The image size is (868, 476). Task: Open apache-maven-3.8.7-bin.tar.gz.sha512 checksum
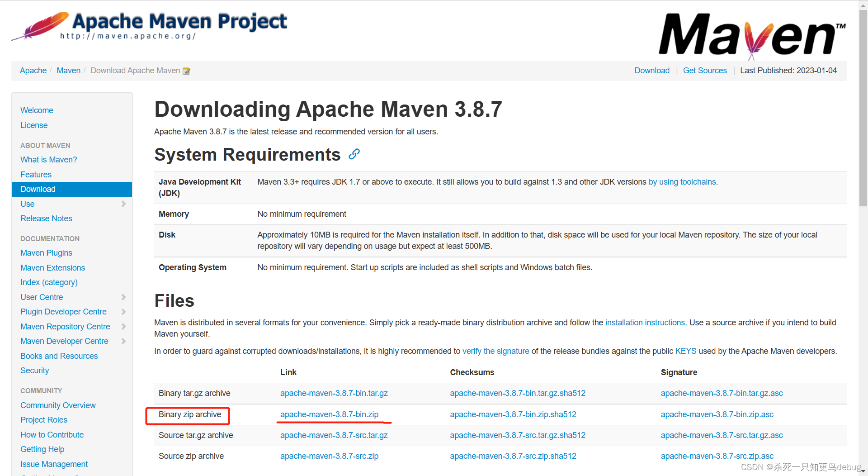pos(518,393)
